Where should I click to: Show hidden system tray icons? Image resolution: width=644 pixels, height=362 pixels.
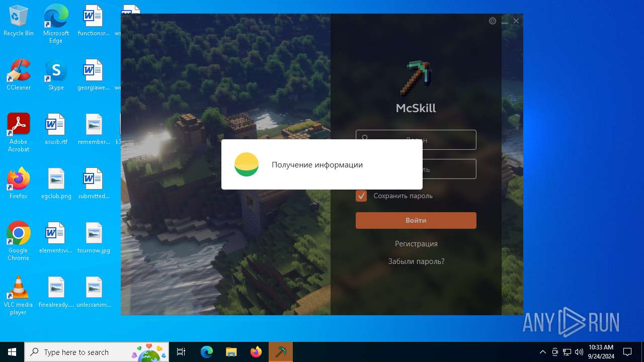point(542,352)
